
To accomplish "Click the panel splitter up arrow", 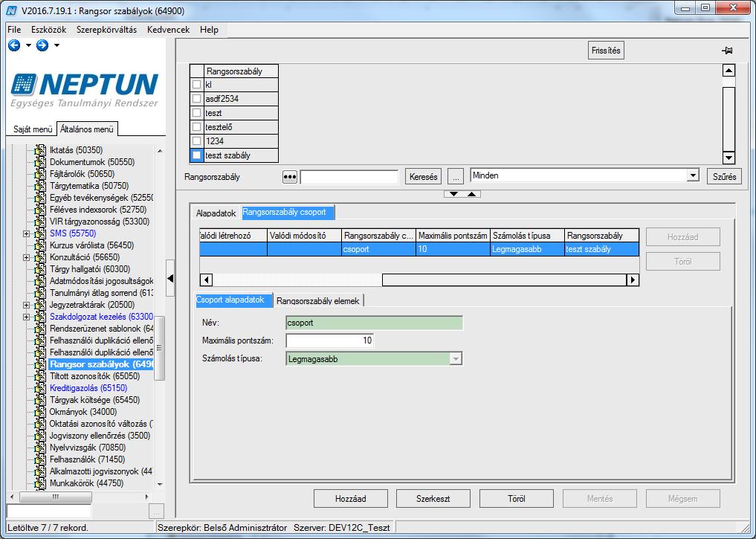I will coord(471,194).
